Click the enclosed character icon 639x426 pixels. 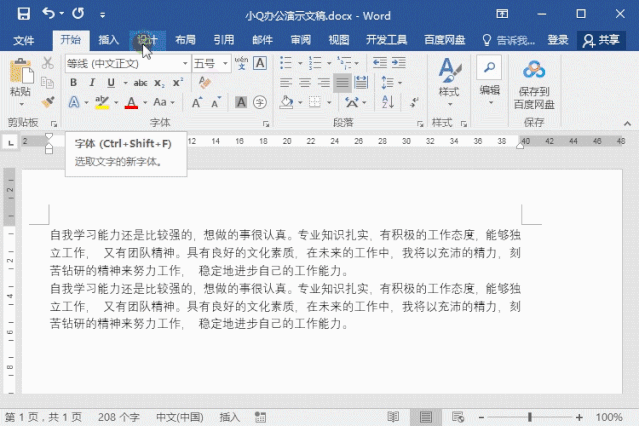coord(260,102)
